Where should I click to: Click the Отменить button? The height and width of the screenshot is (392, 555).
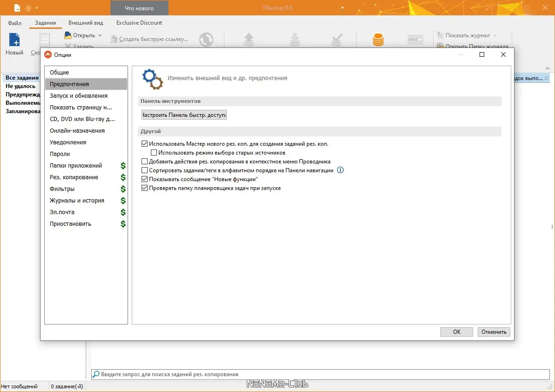(494, 332)
